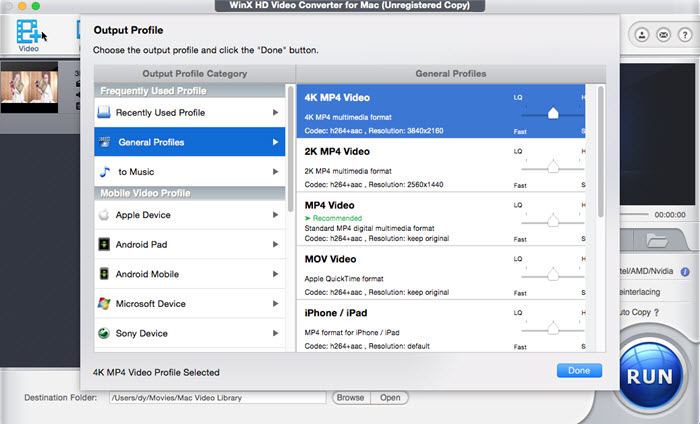Click the add Video icon in toolbar
The width and height of the screenshot is (700, 424).
(28, 36)
